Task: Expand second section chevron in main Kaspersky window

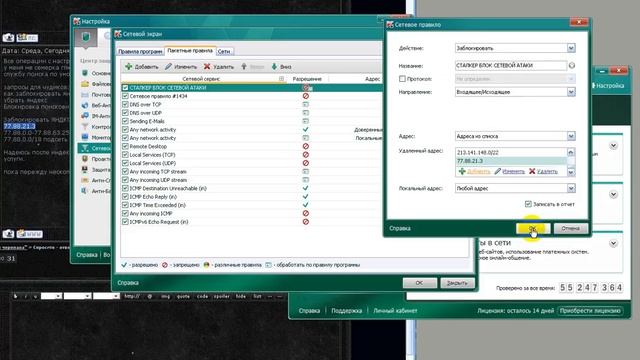Action: coord(613,194)
